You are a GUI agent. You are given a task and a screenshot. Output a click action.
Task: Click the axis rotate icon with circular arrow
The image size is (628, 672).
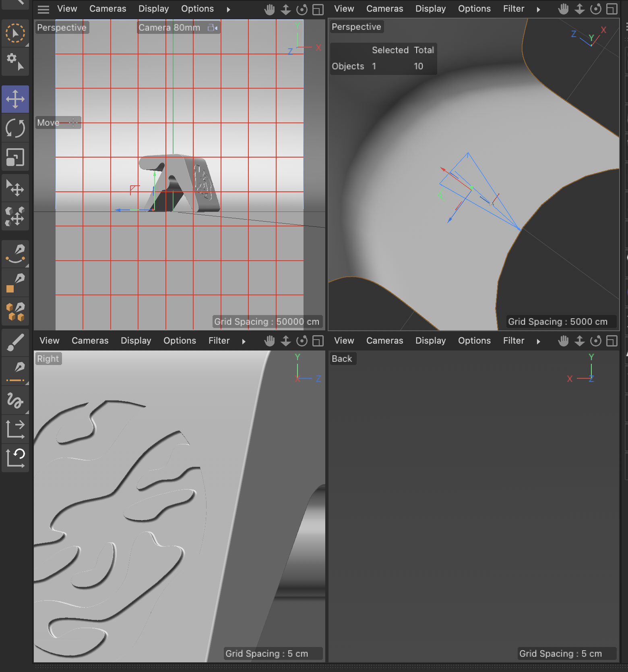(15, 458)
